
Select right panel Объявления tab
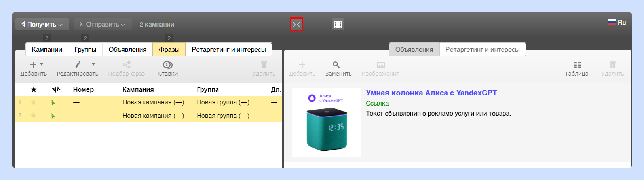(x=414, y=49)
